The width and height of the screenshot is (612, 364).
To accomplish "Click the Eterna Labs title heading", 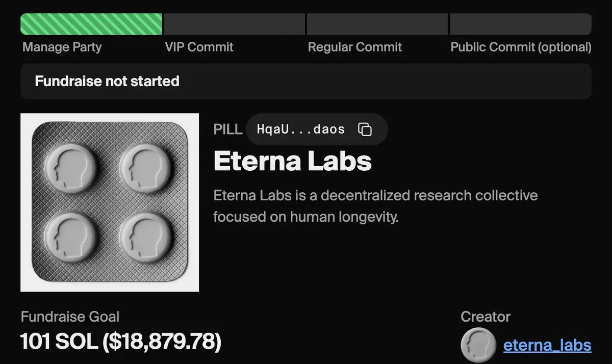I will click(x=293, y=161).
